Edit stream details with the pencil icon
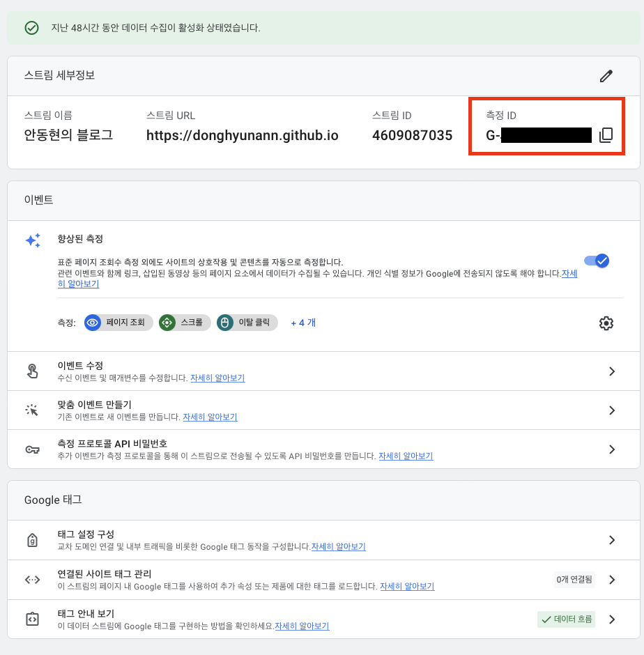The image size is (644, 655). click(x=606, y=76)
